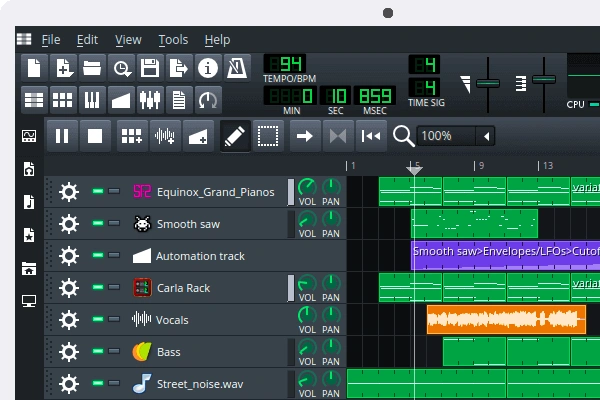Open the zoom percentage dropdown
Image resolution: width=600 pixels, height=400 pixels.
tap(485, 136)
